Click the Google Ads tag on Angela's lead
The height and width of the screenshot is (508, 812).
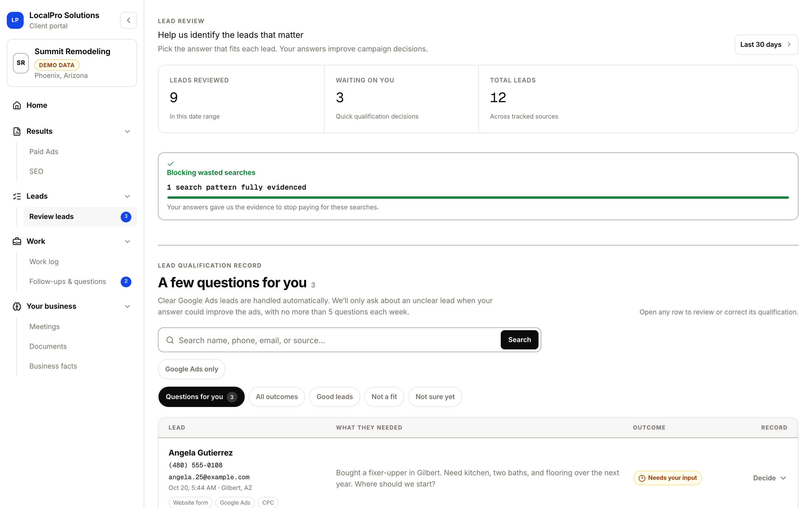[x=235, y=502]
